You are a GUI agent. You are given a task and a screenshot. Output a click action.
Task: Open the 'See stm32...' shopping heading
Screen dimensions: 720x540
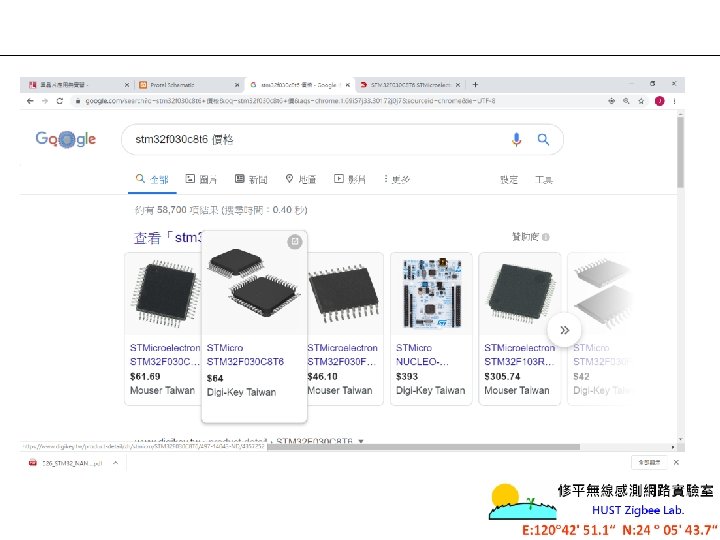pyautogui.click(x=168, y=237)
